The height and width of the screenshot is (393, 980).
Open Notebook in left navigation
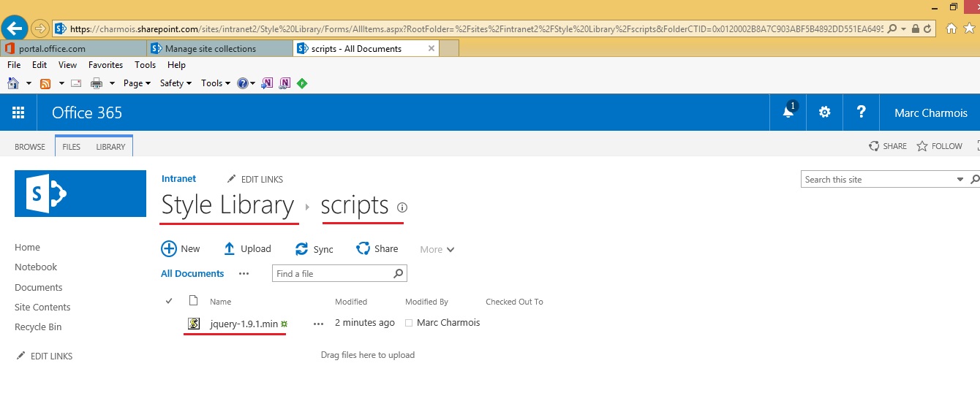click(x=36, y=267)
